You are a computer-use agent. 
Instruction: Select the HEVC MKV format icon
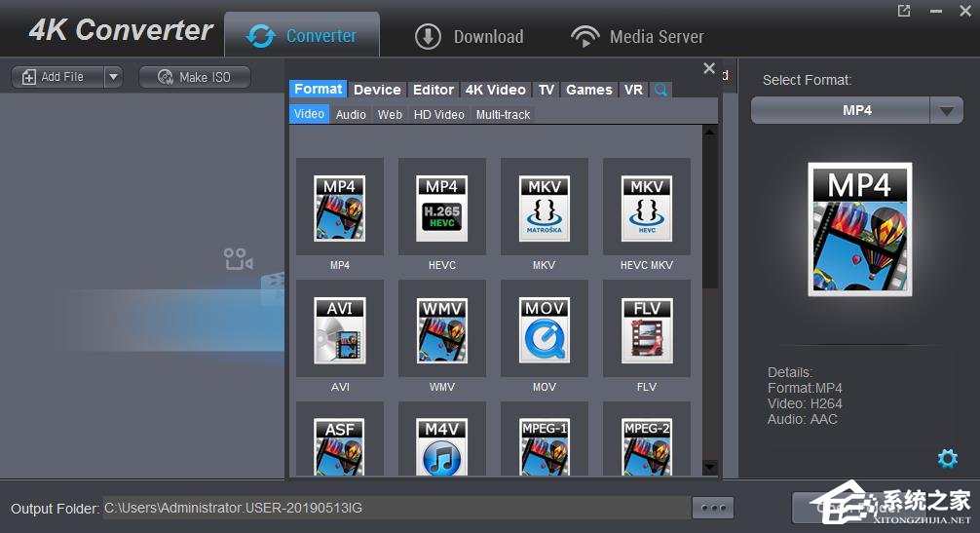pyautogui.click(x=646, y=209)
